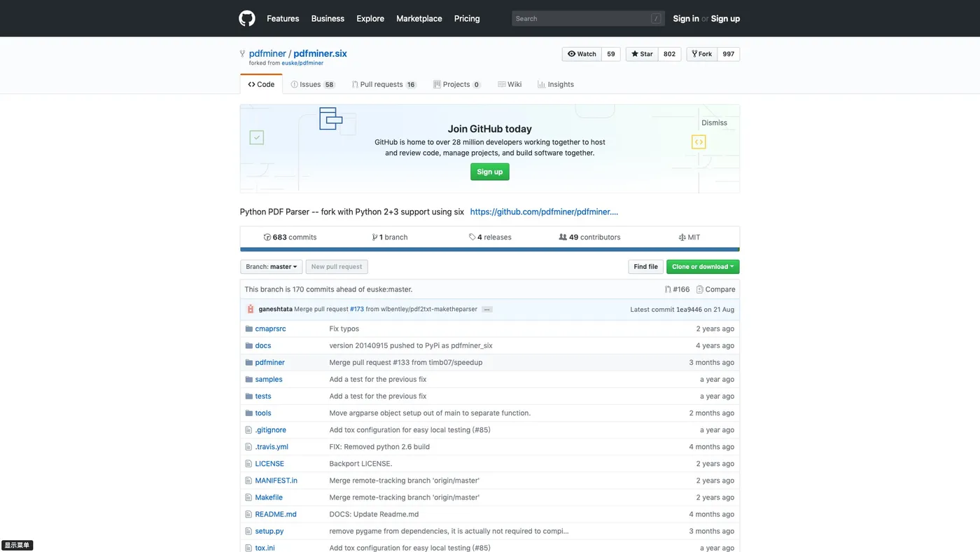Image resolution: width=980 pixels, height=552 pixels.
Task: Click the Sign in link
Action: [x=686, y=18]
